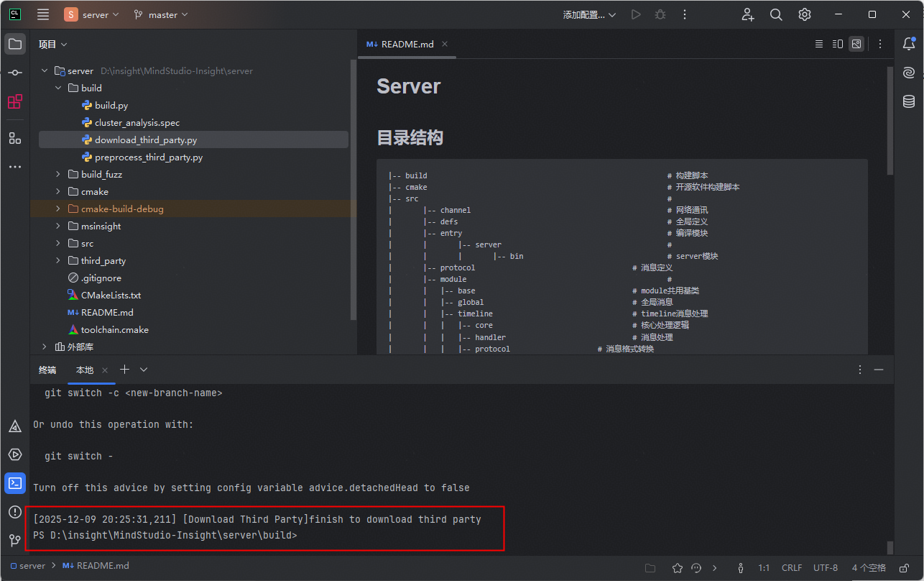The width and height of the screenshot is (924, 581).
Task: Open terminal panel options menu
Action: pyautogui.click(x=860, y=370)
